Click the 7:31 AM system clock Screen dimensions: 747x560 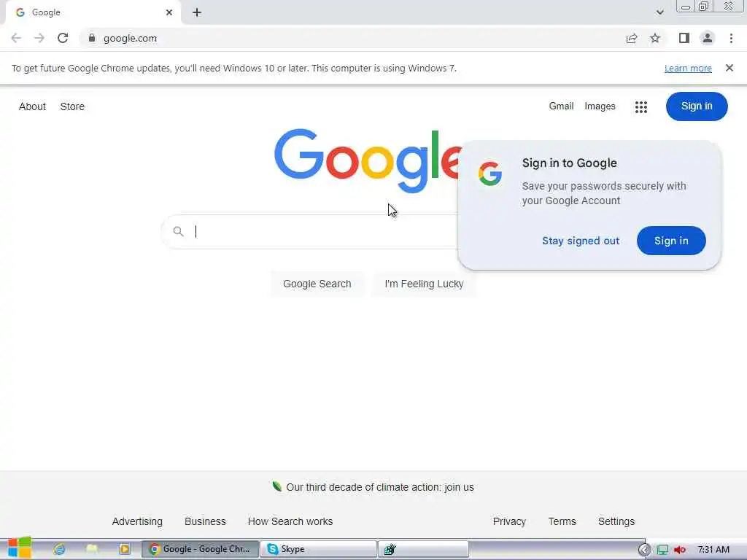click(713, 550)
